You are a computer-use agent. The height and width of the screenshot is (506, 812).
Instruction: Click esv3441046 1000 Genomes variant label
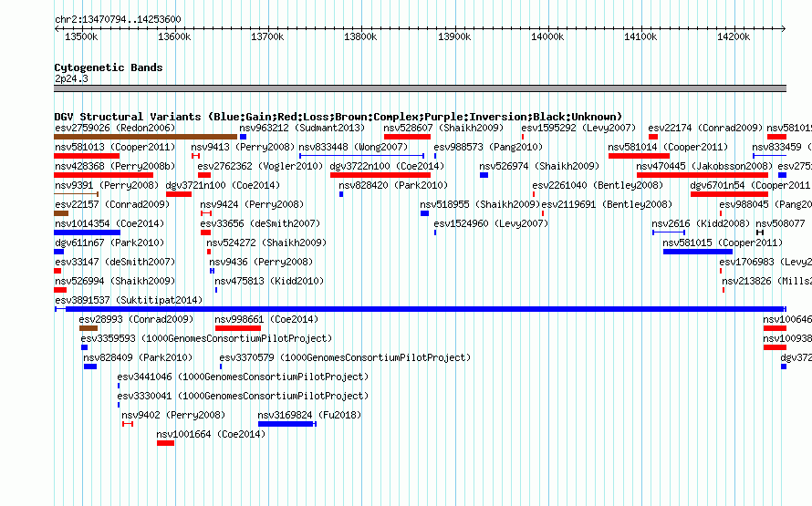[243, 377]
